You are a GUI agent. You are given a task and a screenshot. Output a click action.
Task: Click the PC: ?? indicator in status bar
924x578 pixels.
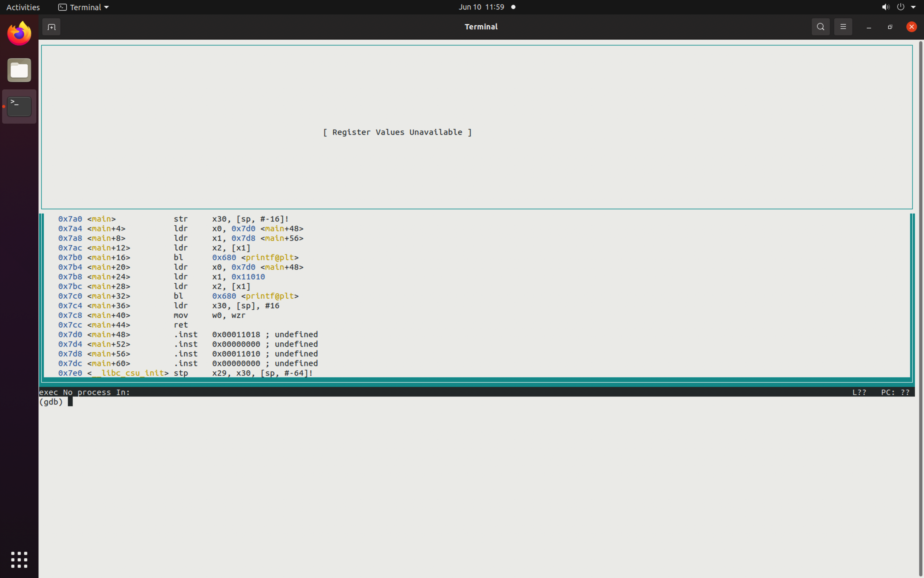coord(895,392)
